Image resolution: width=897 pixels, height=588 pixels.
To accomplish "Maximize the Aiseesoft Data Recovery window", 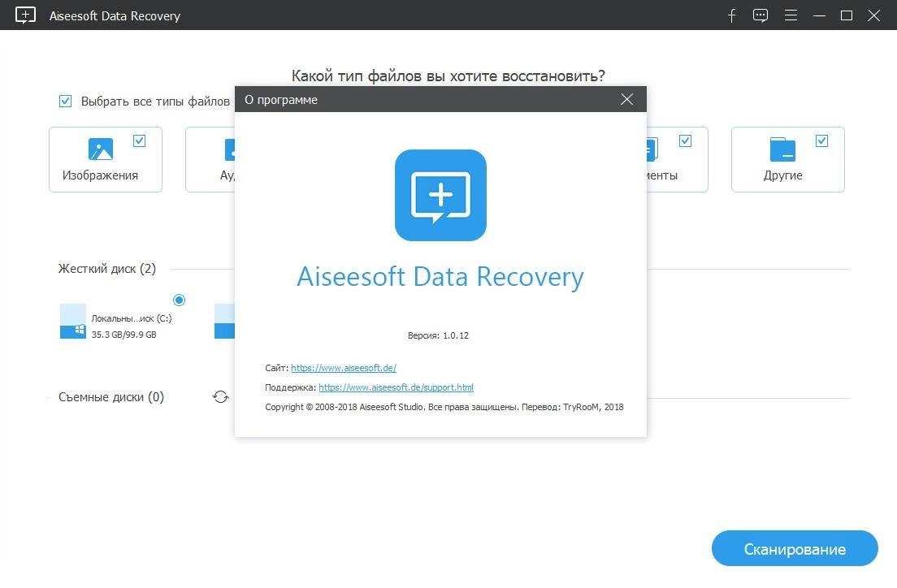I will tap(847, 15).
